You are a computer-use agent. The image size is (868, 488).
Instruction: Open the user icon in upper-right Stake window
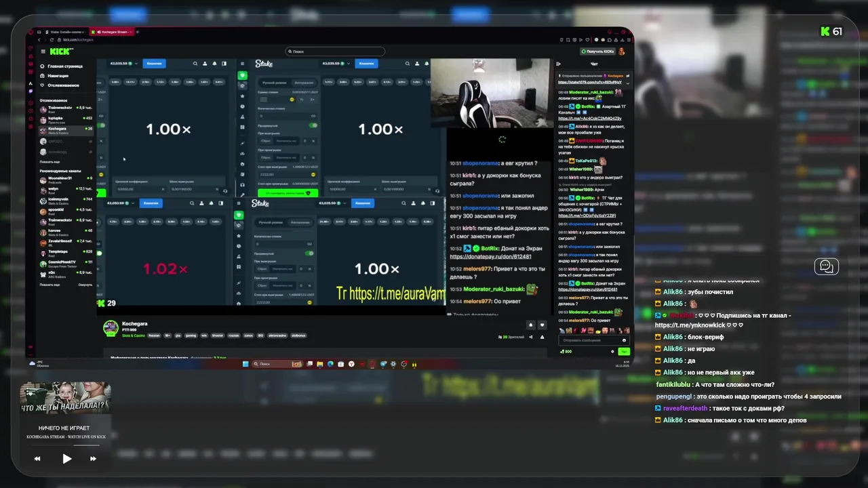point(416,64)
